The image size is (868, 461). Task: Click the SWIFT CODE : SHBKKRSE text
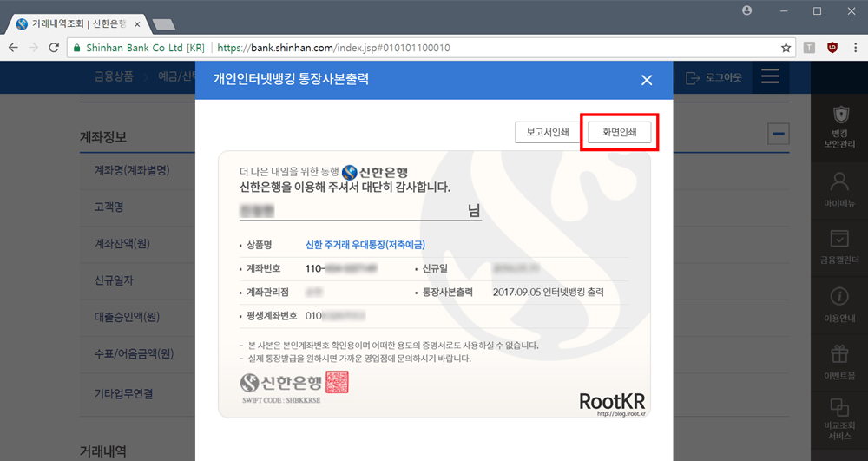tap(281, 400)
